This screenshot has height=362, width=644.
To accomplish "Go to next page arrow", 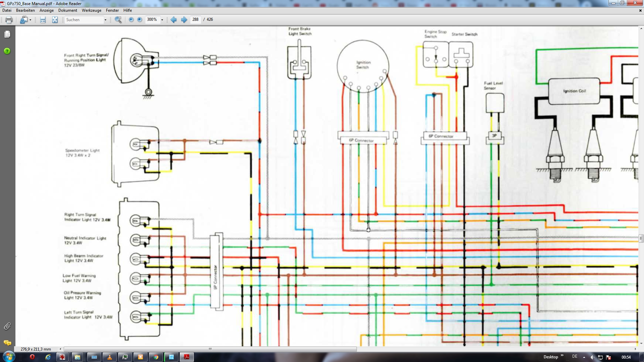I will 184,20.
